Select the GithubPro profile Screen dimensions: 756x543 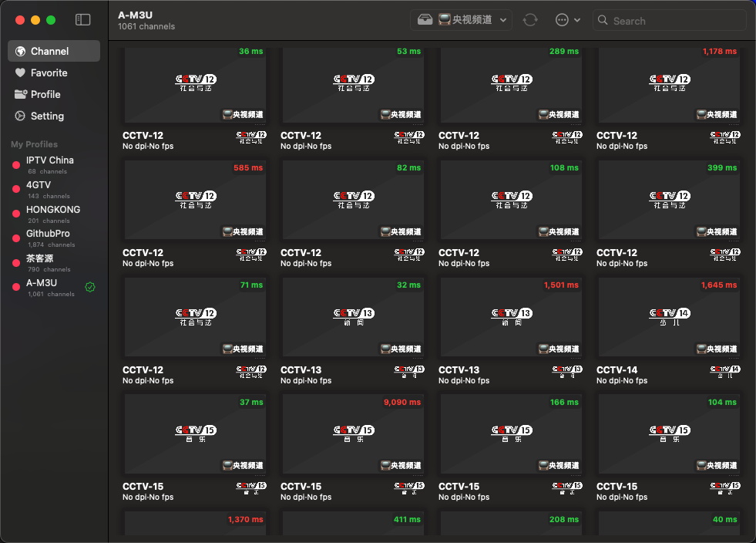(48, 234)
